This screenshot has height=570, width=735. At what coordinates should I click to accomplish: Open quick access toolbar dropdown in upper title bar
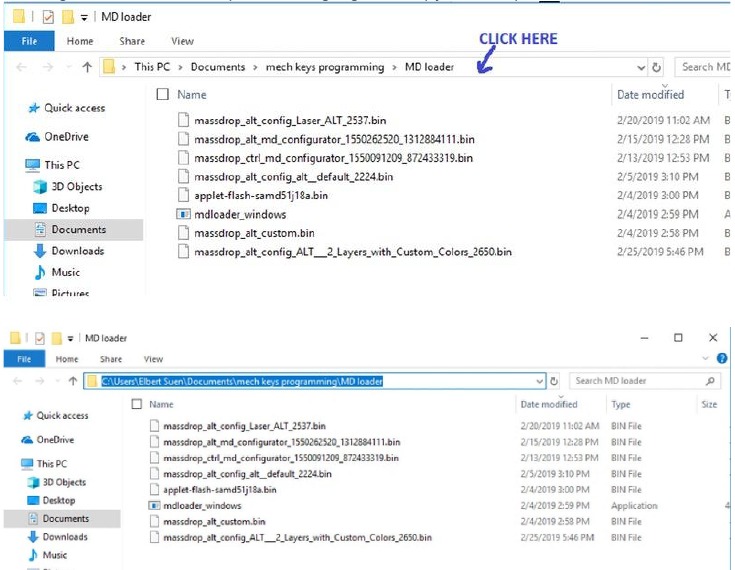tap(84, 18)
